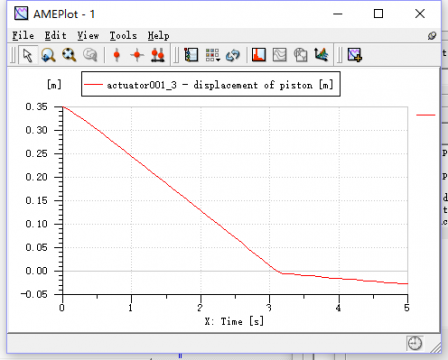The width and height of the screenshot is (448, 360).
Task: Click the clock icon in status bar
Action: [415, 343]
